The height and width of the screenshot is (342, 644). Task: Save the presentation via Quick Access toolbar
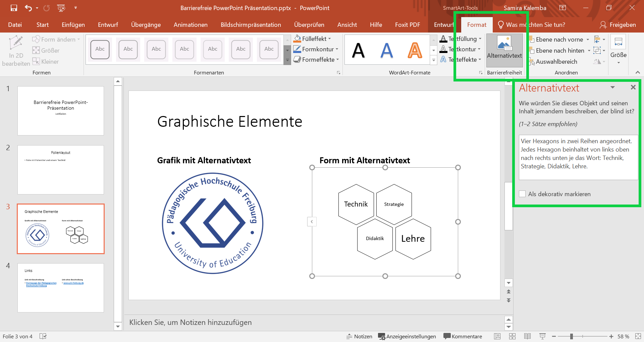point(13,8)
